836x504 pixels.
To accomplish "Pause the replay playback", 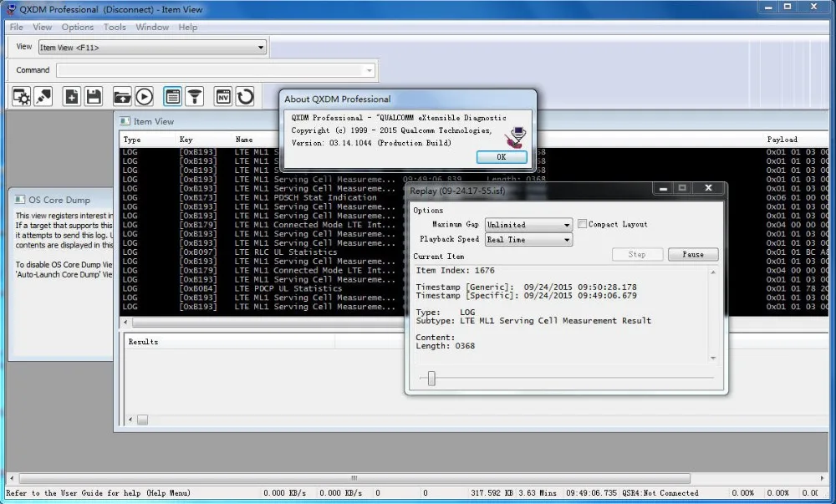I will [692, 254].
